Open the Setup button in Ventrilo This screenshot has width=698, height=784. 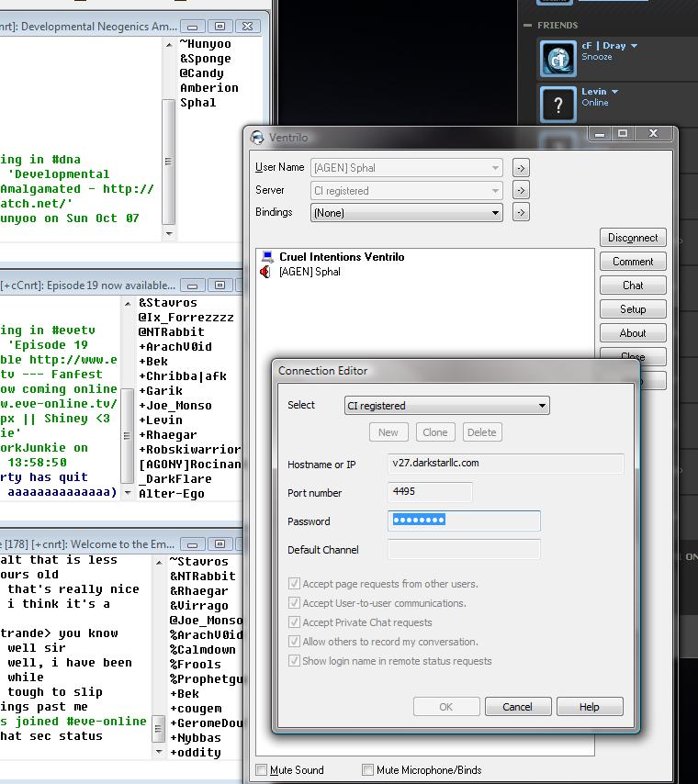pos(633,309)
